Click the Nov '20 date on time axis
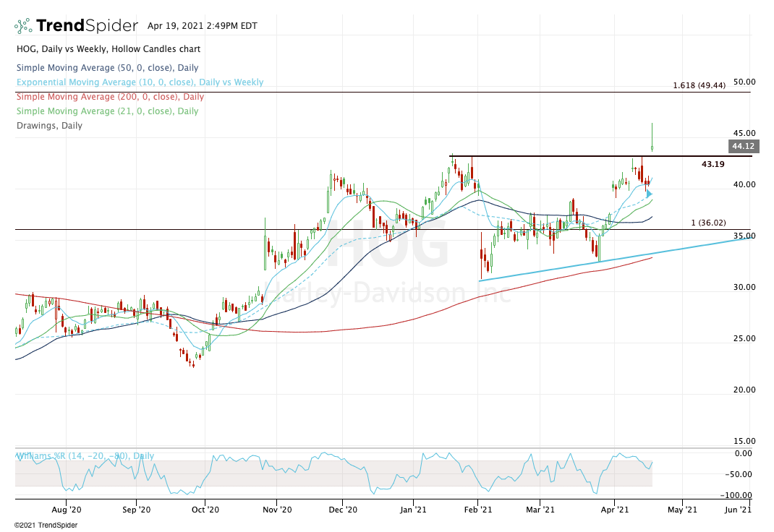This screenshot has width=774, height=532. click(x=274, y=509)
